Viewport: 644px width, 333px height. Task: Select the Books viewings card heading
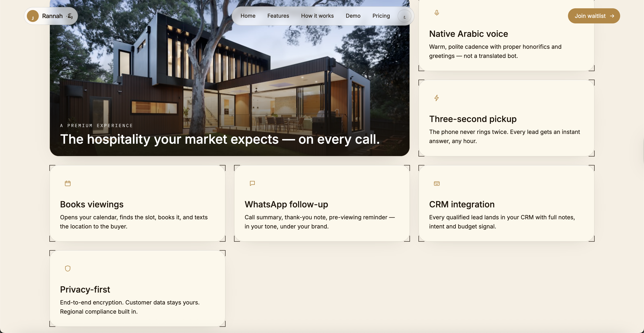pyautogui.click(x=92, y=204)
